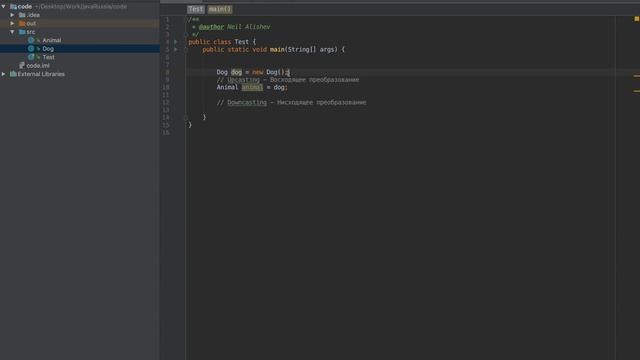640x360 pixels.
Task: Click the highlighted 'animal' variable
Action: [252, 87]
